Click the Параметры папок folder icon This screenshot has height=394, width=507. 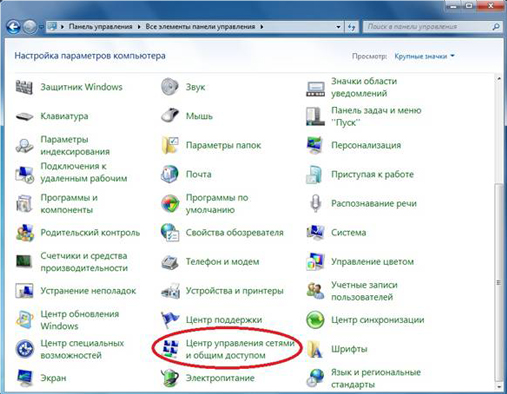(170, 145)
